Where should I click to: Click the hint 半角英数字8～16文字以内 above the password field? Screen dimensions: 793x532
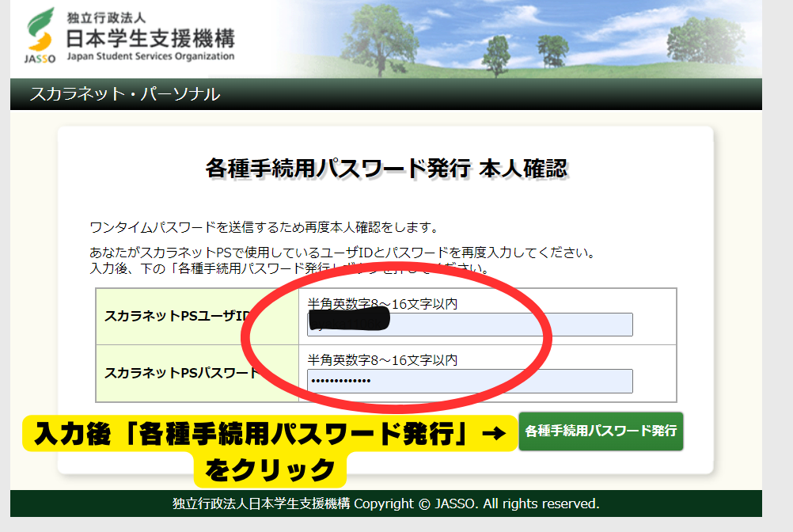(x=382, y=360)
